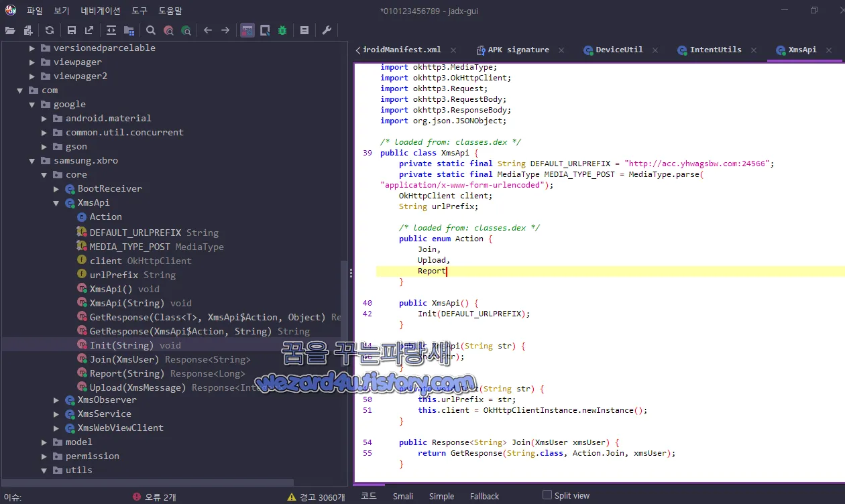Screen dimensions: 845x504
Task: Open text search with magnifier icon
Action: (151, 30)
